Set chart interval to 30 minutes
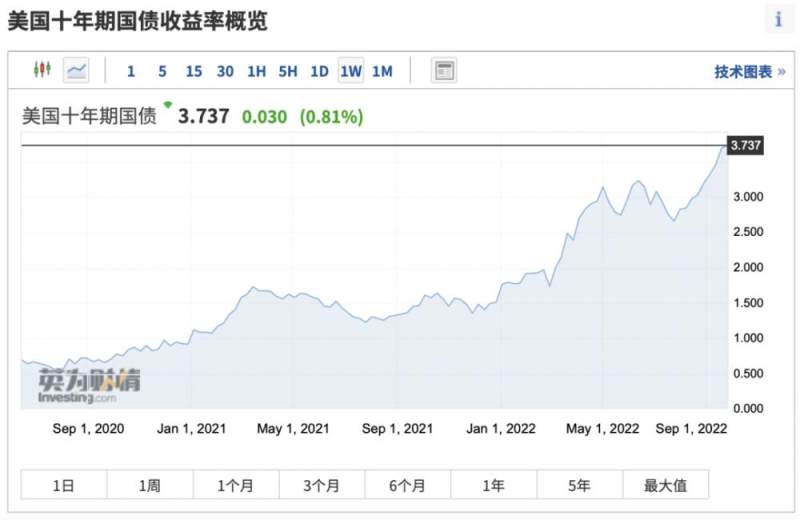 225,71
